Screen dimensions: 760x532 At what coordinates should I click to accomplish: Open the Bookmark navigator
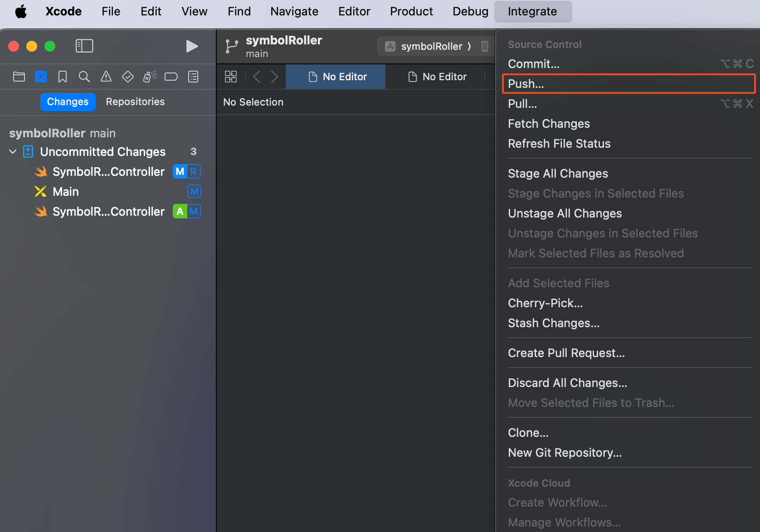click(x=63, y=77)
